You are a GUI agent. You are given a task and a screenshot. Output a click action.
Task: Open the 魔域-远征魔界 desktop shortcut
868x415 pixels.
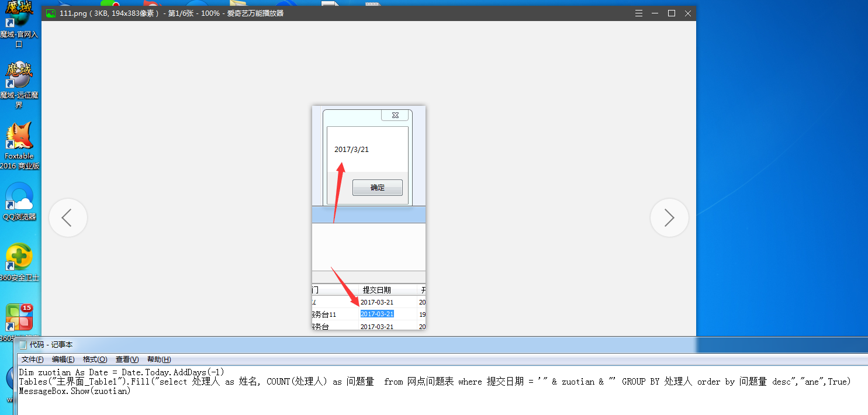[x=19, y=85]
